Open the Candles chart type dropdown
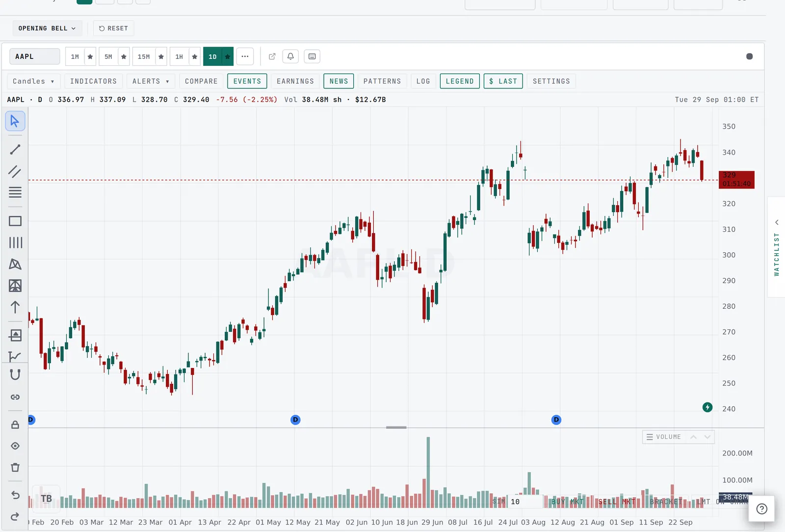This screenshot has width=785, height=532. [33, 81]
